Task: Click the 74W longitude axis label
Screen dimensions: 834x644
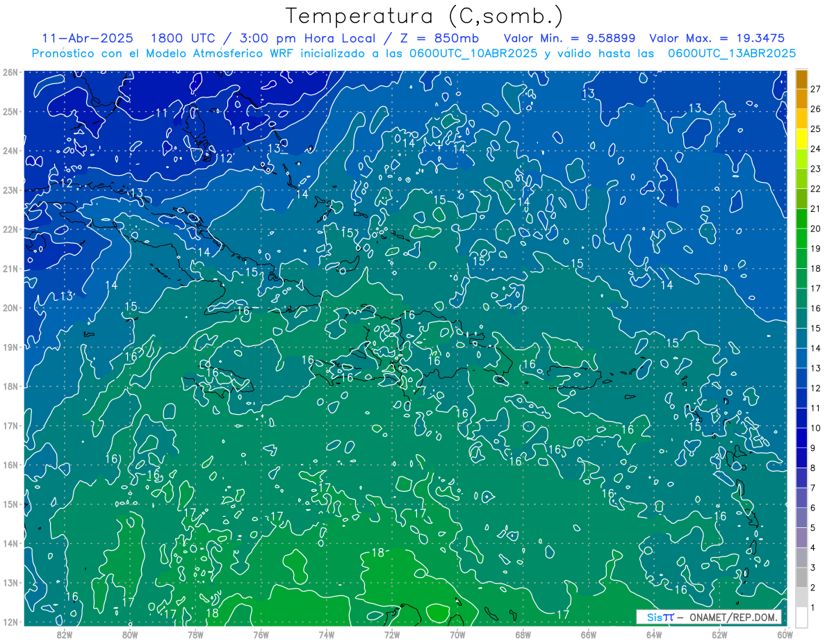Action: tap(327, 634)
